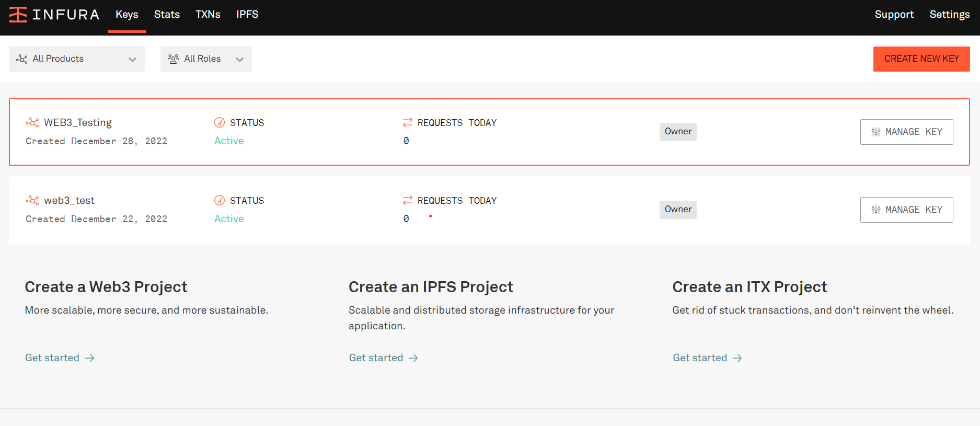Click the Owner badge for web3_test

tap(678, 210)
